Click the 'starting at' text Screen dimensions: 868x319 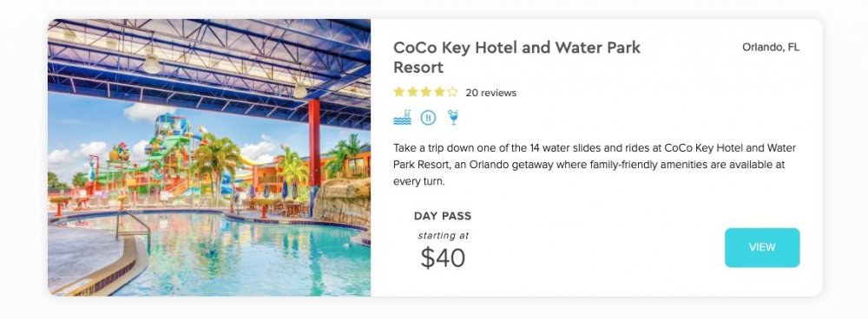click(444, 236)
